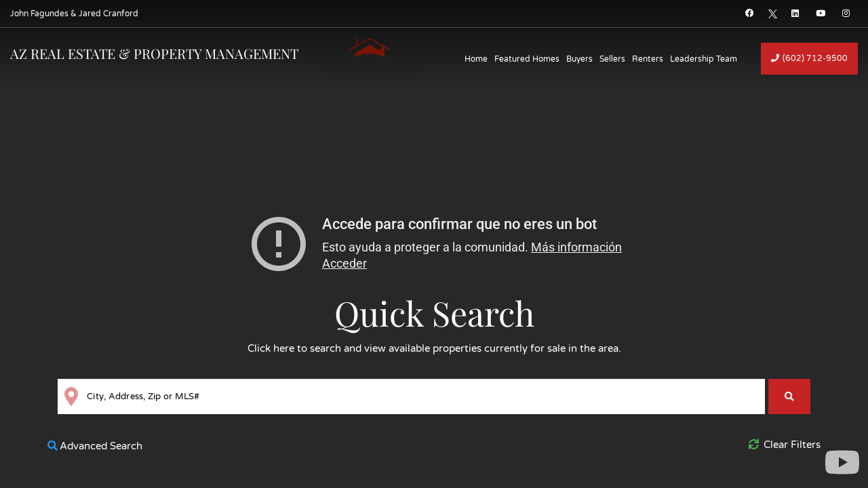Image resolution: width=868 pixels, height=488 pixels.
Task: Open the YouTube social icon in header
Action: point(821,14)
